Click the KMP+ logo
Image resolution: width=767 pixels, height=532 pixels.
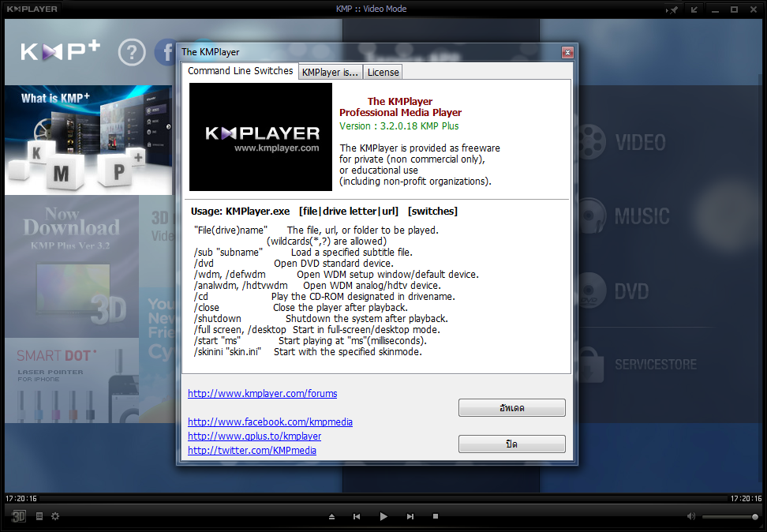(60, 51)
